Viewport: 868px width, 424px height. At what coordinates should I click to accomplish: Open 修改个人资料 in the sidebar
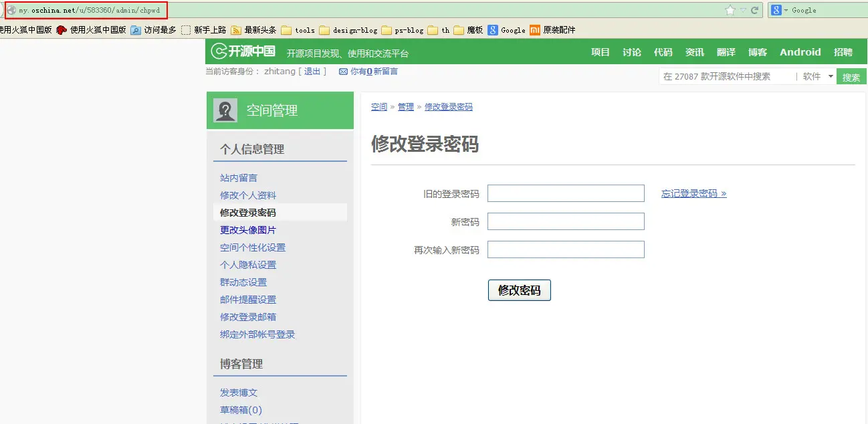pyautogui.click(x=248, y=195)
